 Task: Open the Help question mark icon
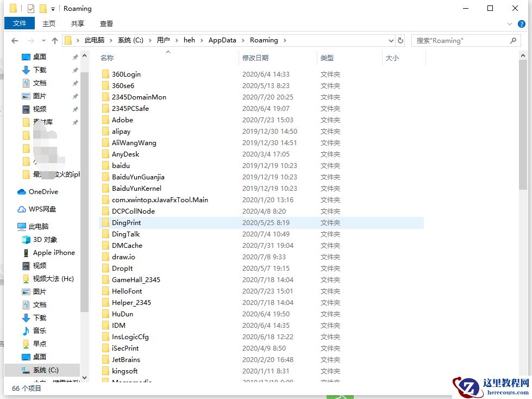click(522, 24)
